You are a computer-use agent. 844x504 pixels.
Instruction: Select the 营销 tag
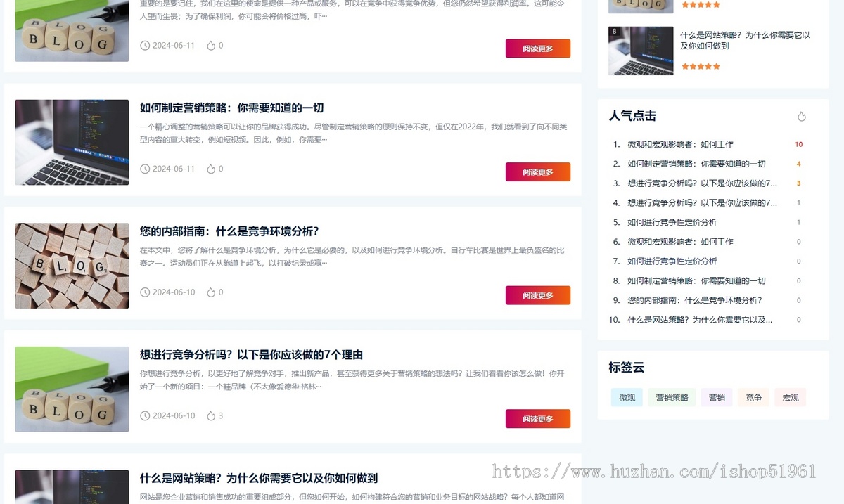click(x=717, y=398)
